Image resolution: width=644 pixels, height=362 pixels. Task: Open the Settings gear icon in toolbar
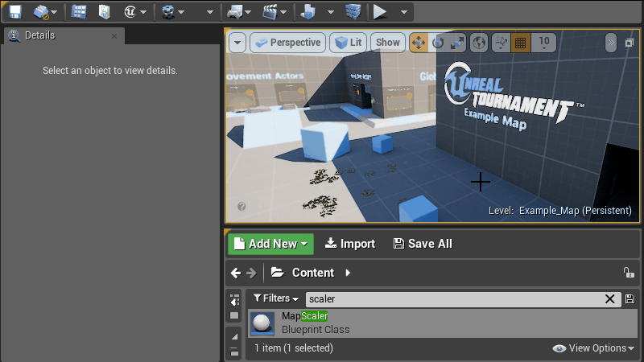pyautogui.click(x=167, y=12)
